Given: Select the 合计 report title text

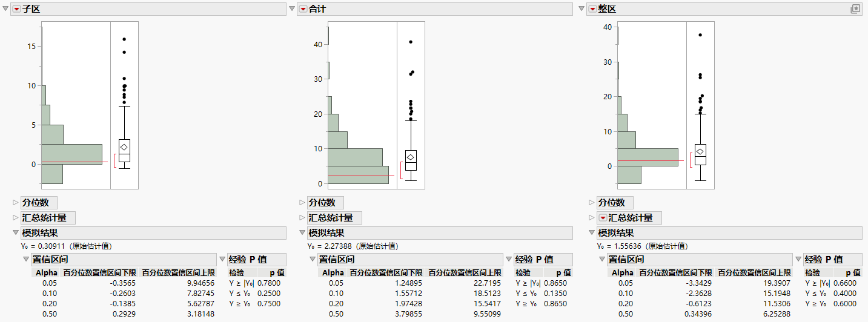Looking at the screenshot, I should click(318, 9).
